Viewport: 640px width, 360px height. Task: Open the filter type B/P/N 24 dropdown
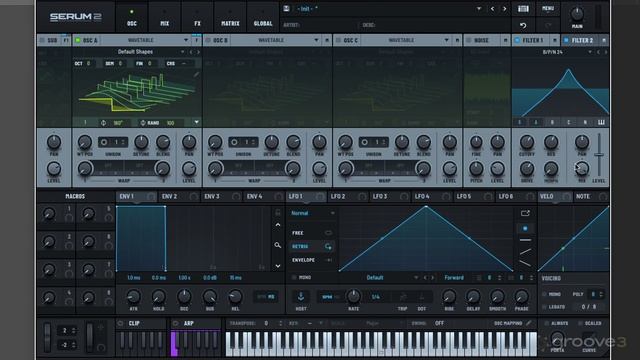pyautogui.click(x=590, y=52)
